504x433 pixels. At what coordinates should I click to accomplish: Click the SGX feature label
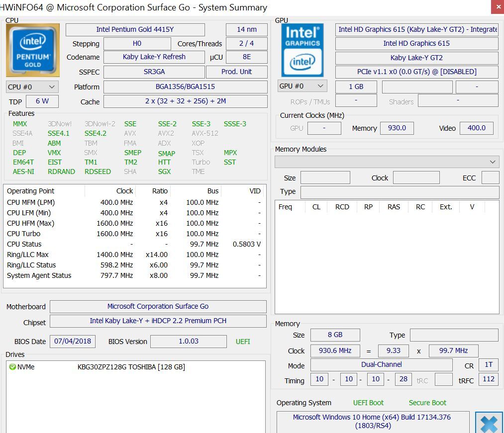pyautogui.click(x=164, y=172)
